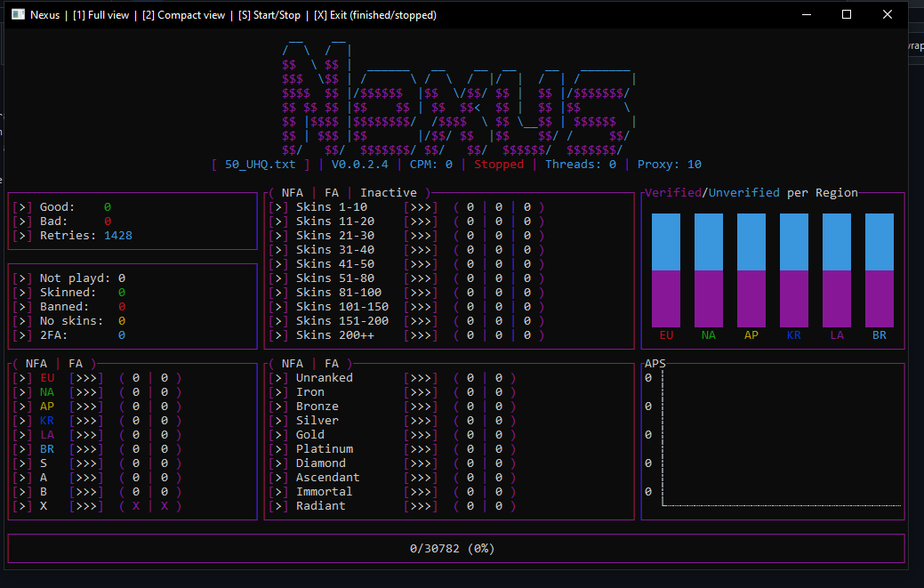Click the Inactive column header
Image resolution: width=924 pixels, height=588 pixels.
point(389,193)
